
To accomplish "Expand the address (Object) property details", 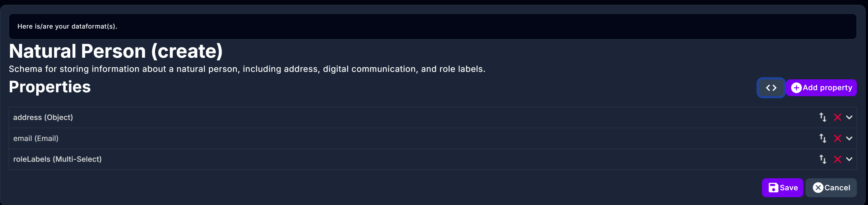I will tap(849, 117).
